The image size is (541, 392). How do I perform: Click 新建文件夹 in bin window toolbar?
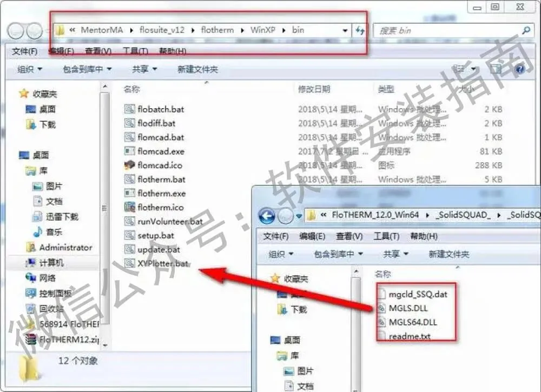197,69
